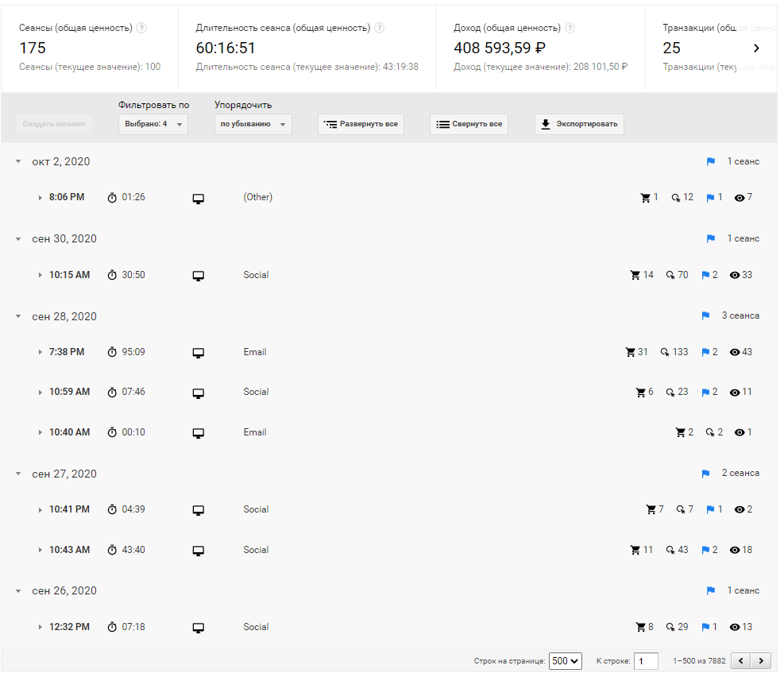Screen dimensions: 784x681
Task: Click the Развернуть все button
Action: pos(361,125)
